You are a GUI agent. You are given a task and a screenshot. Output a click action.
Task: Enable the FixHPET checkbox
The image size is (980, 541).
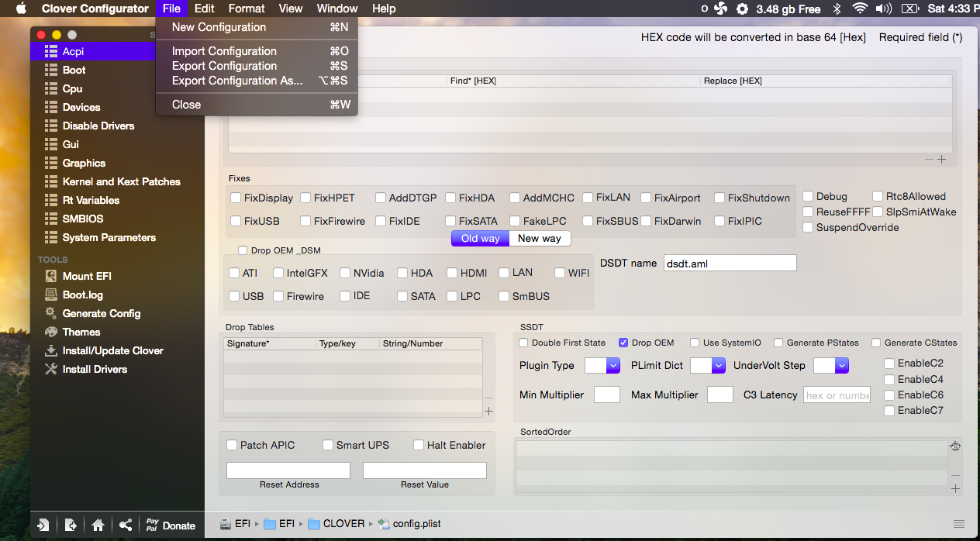click(305, 198)
